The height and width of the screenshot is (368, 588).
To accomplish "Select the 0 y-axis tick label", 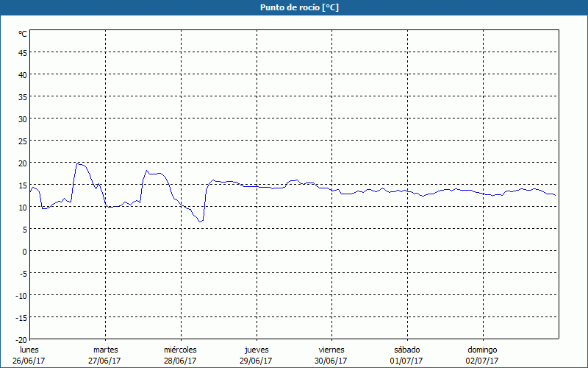I will point(25,252).
